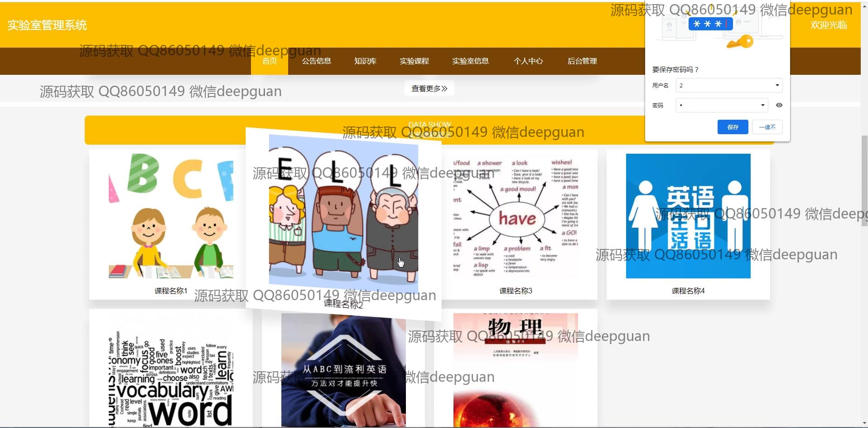Viewport: 868px width, 428px height.
Task: Open the 个人中心 menu item
Action: point(528,61)
